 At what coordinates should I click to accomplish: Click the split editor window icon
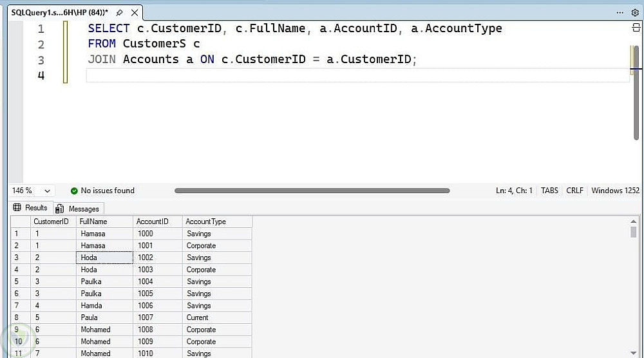pos(634,28)
